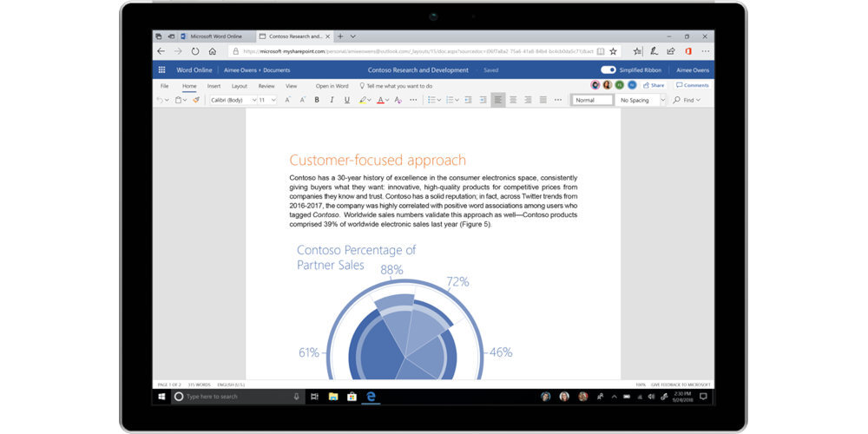Toggle Italic formatting on

pyautogui.click(x=332, y=100)
